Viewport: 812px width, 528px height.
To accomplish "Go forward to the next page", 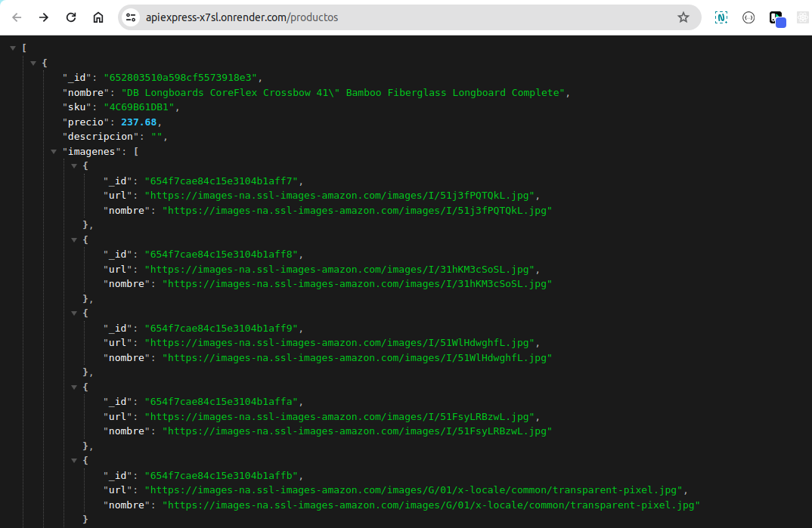I will tap(44, 17).
